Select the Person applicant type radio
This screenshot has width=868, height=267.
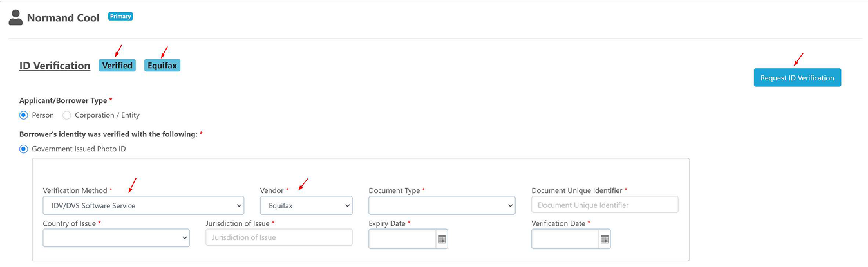pyautogui.click(x=24, y=115)
